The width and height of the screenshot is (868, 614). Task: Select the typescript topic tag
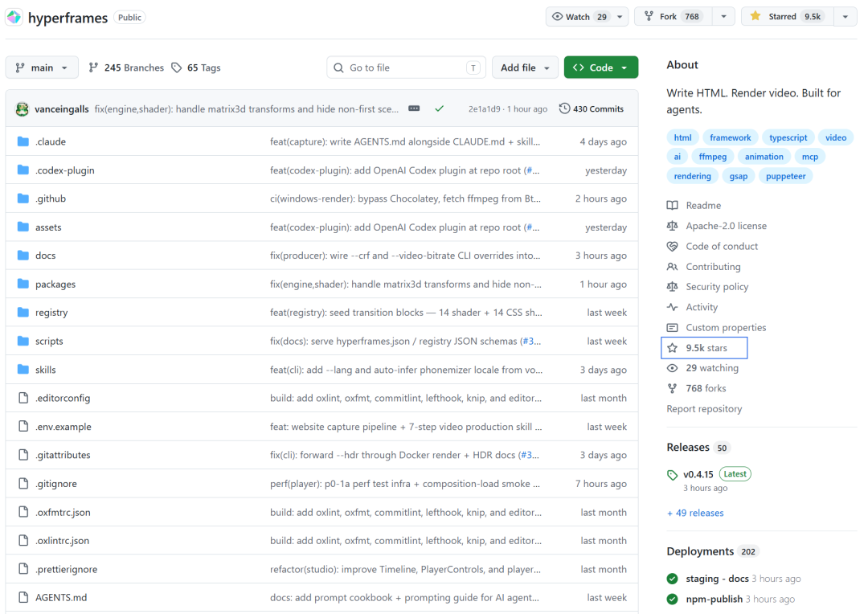[788, 137]
